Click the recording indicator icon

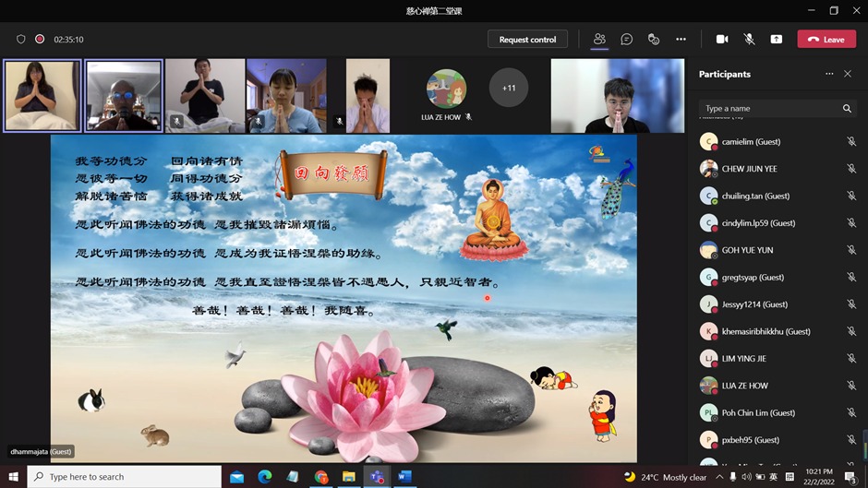tap(40, 40)
